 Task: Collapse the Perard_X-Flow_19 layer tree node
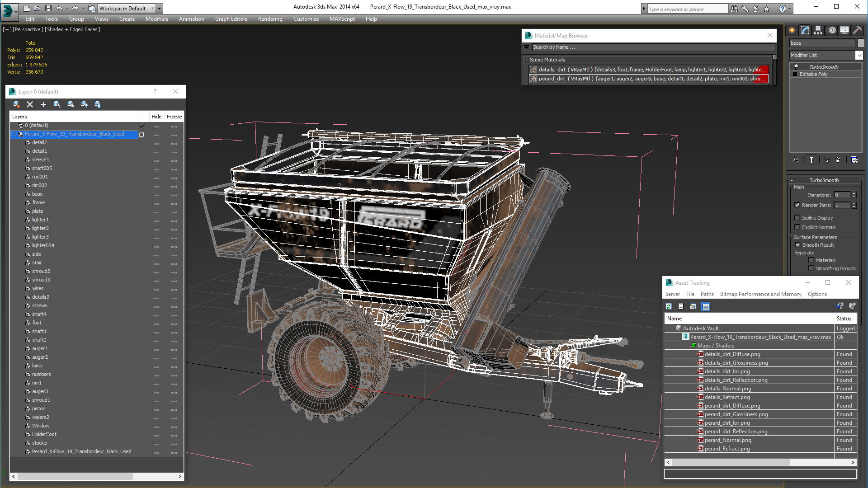[x=14, y=134]
